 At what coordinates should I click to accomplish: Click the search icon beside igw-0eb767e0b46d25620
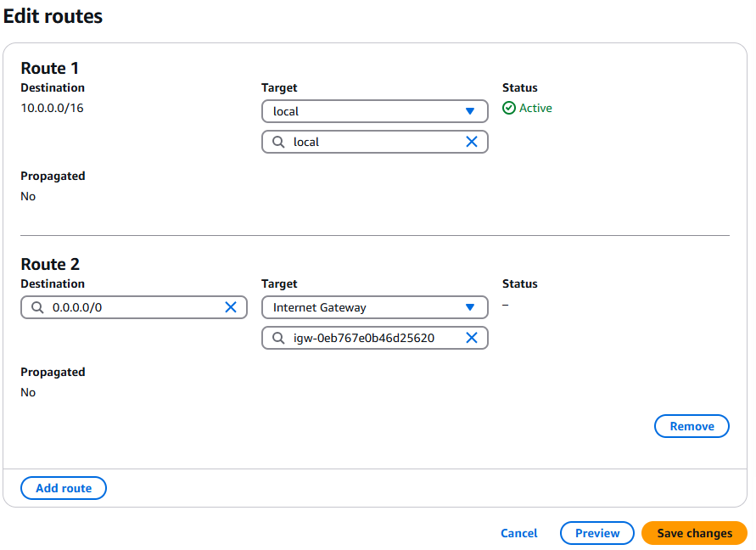pos(278,338)
